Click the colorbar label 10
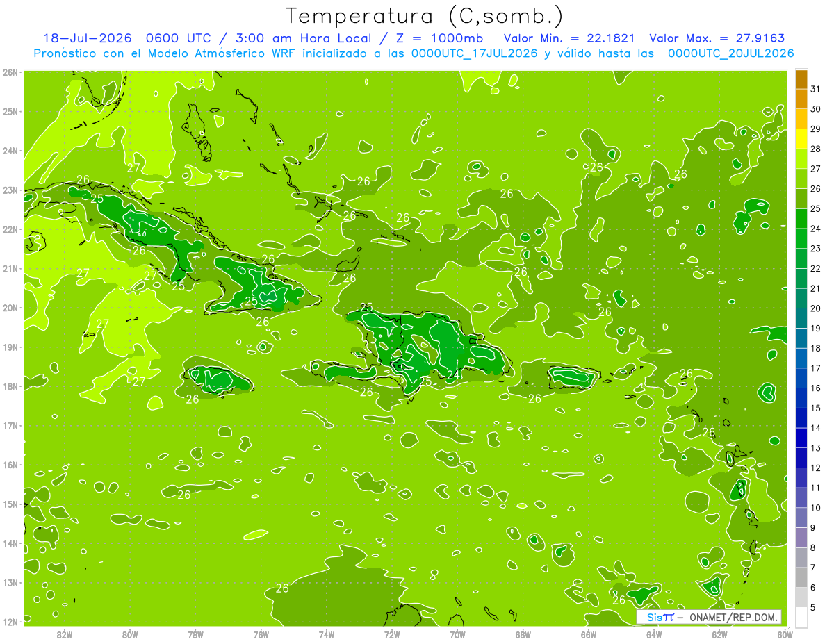 [x=815, y=508]
